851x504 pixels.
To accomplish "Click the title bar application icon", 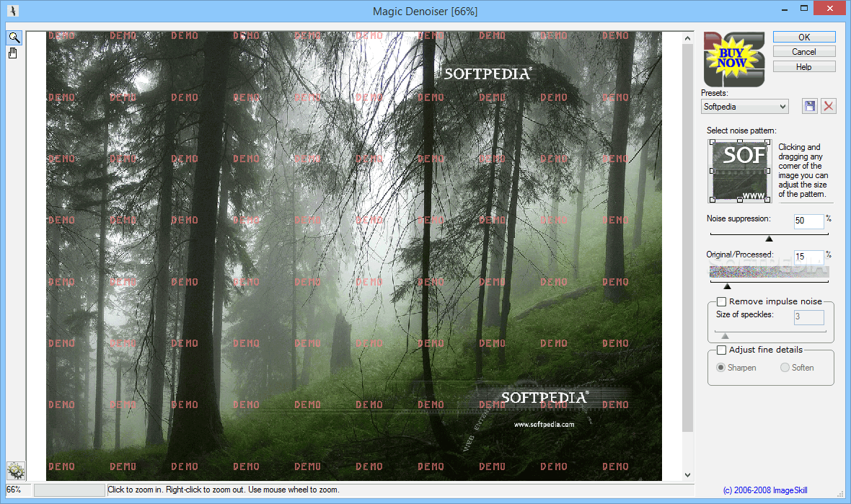I will [x=12, y=11].
